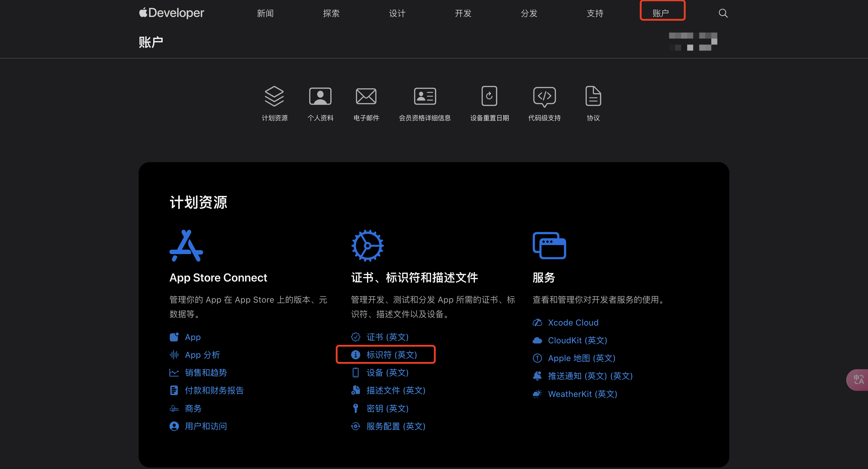The width and height of the screenshot is (868, 469).
Task: Open the 商务 link
Action: pos(193,408)
